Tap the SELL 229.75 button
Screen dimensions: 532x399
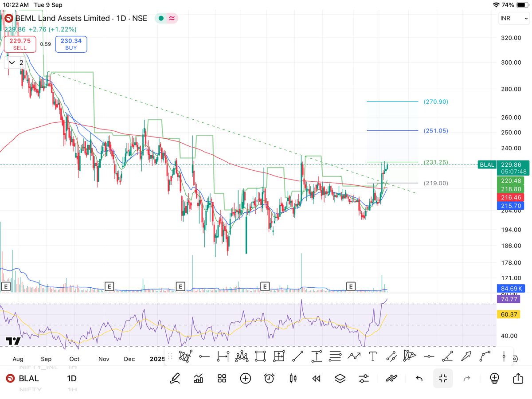pyautogui.click(x=20, y=44)
